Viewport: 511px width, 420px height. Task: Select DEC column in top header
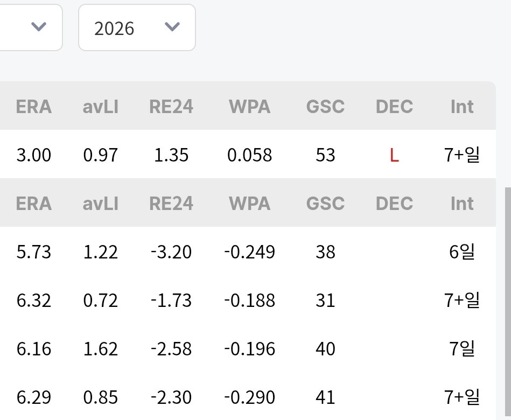(394, 107)
